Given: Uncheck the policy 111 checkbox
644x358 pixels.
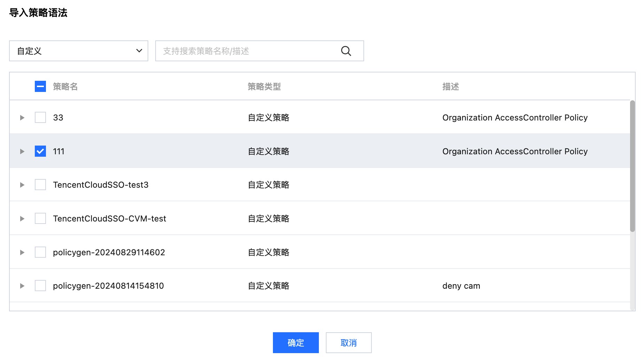Looking at the screenshot, I should [40, 151].
